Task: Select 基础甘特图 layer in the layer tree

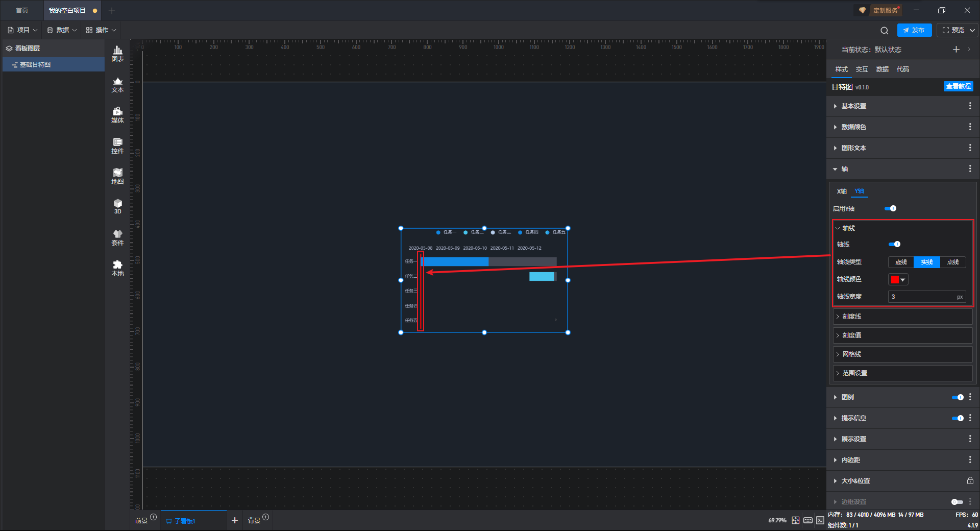Action: pyautogui.click(x=54, y=64)
